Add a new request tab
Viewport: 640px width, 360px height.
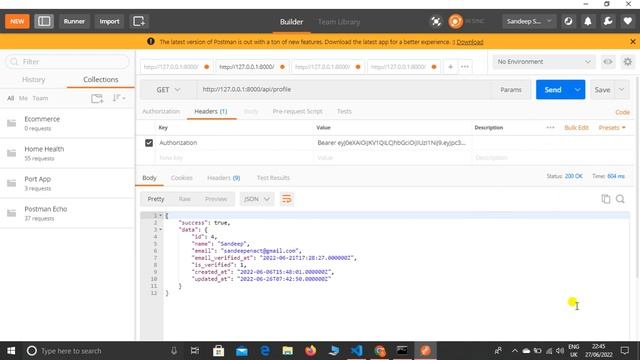[451, 67]
